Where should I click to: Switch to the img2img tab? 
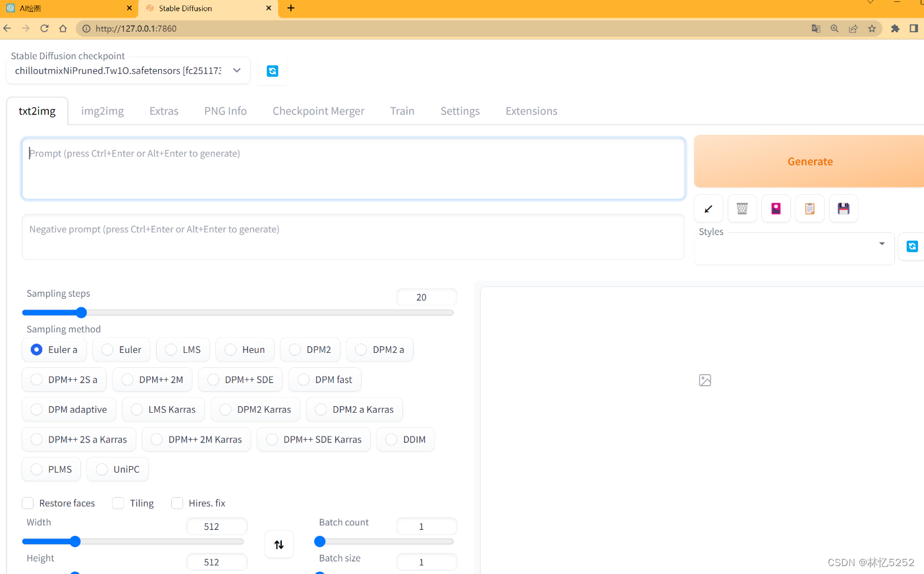pos(102,111)
